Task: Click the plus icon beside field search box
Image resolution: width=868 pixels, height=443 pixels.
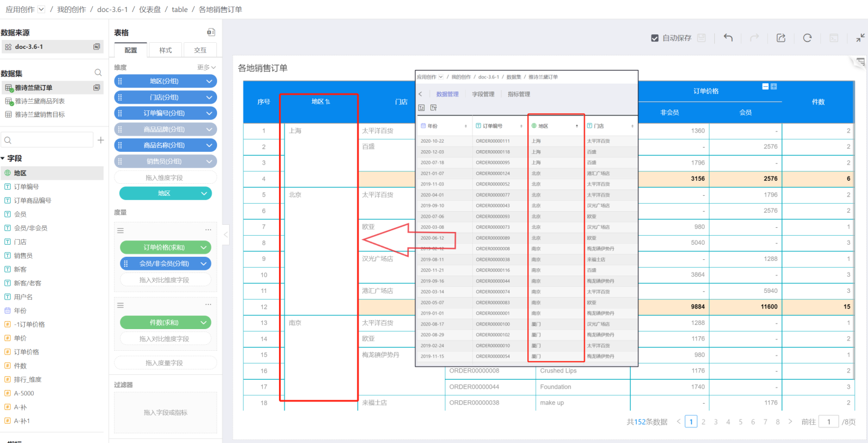Action: point(101,140)
